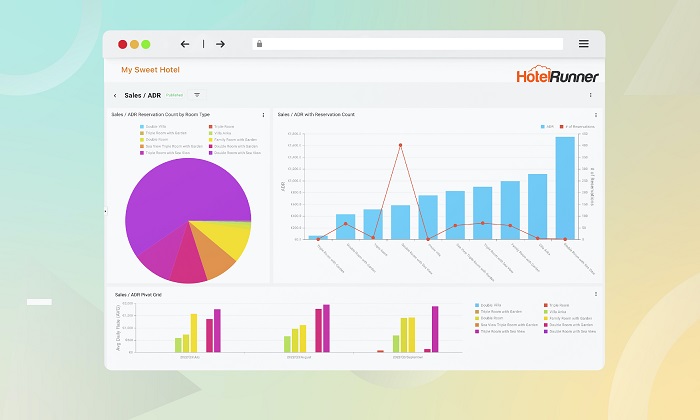The image size is (700, 420).
Task: Toggle Double Room with Sea View in Pivot Grid legend
Action: [x=570, y=332]
